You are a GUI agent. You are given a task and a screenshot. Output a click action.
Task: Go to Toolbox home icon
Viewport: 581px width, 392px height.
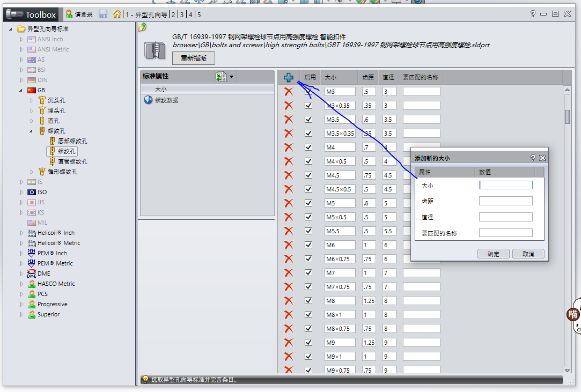[117, 14]
